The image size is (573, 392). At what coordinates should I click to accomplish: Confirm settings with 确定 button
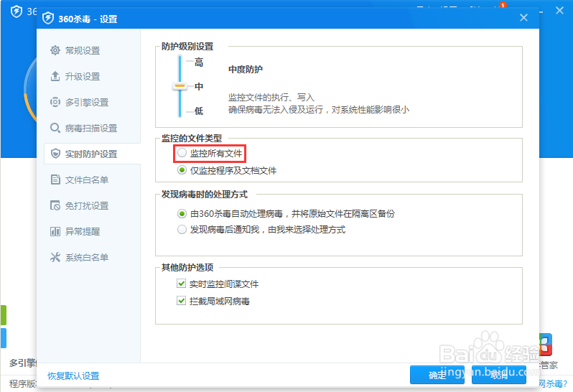click(437, 375)
